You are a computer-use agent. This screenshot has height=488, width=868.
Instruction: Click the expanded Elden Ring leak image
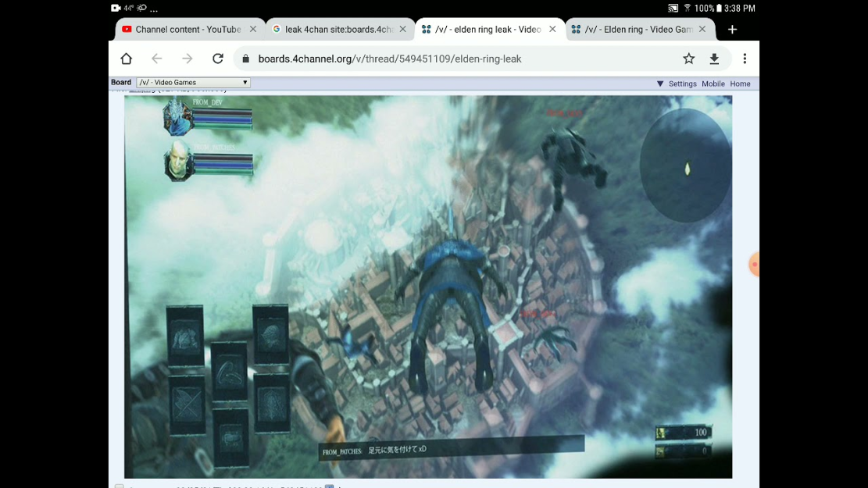pos(428,287)
